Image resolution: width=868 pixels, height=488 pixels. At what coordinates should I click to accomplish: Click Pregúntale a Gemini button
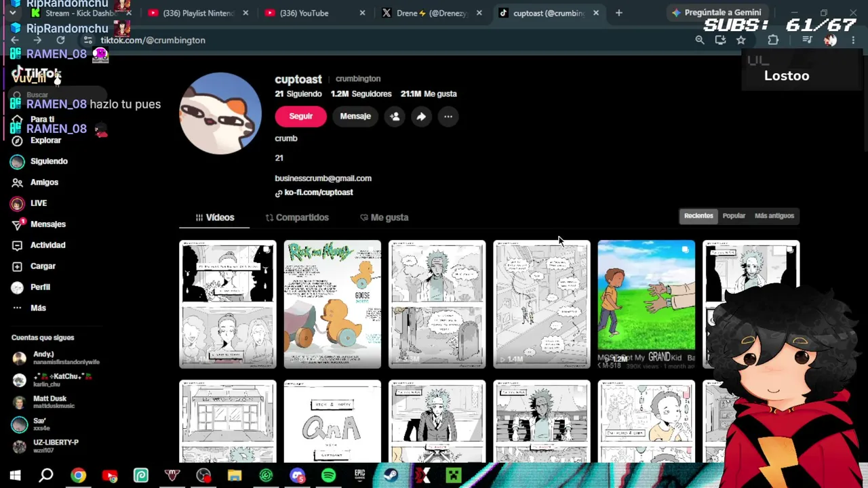point(716,13)
